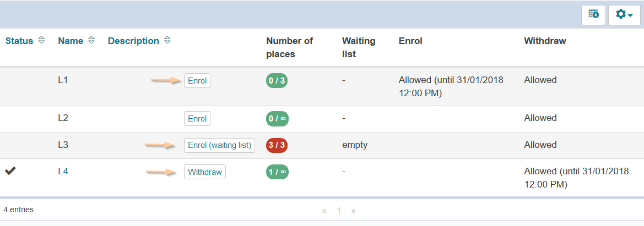
Task: Sort table by Status column header
Action: pyautogui.click(x=19, y=41)
